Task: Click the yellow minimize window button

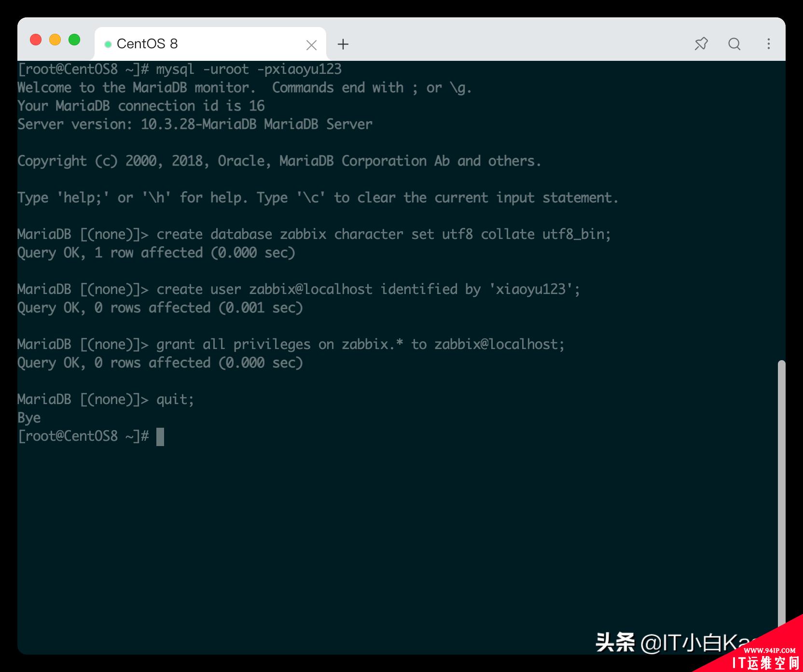Action: click(55, 40)
